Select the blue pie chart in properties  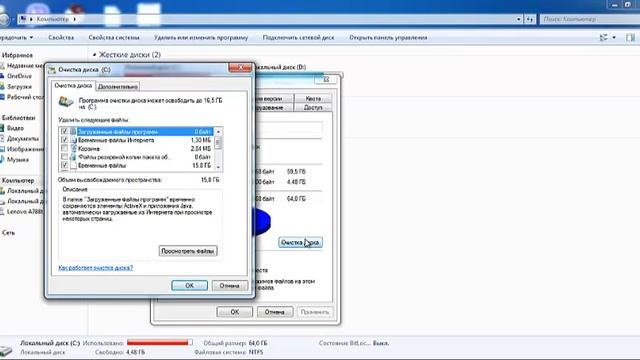tap(261, 221)
